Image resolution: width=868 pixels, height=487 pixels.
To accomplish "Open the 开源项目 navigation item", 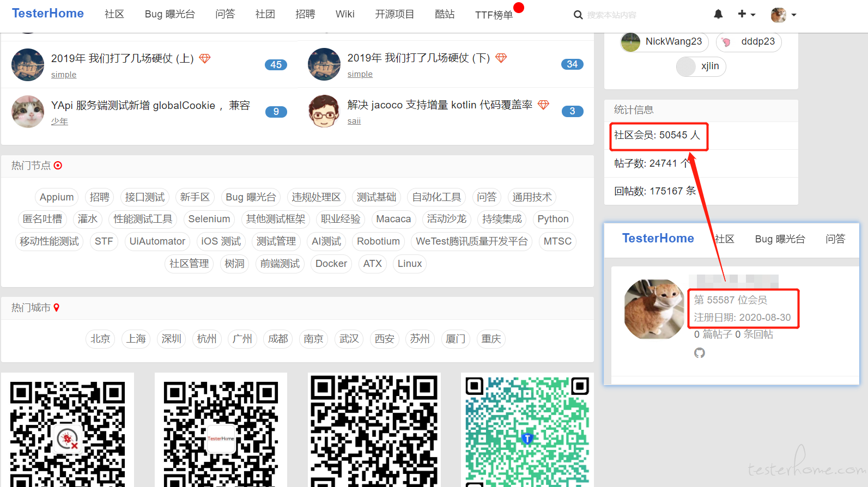I will [394, 14].
